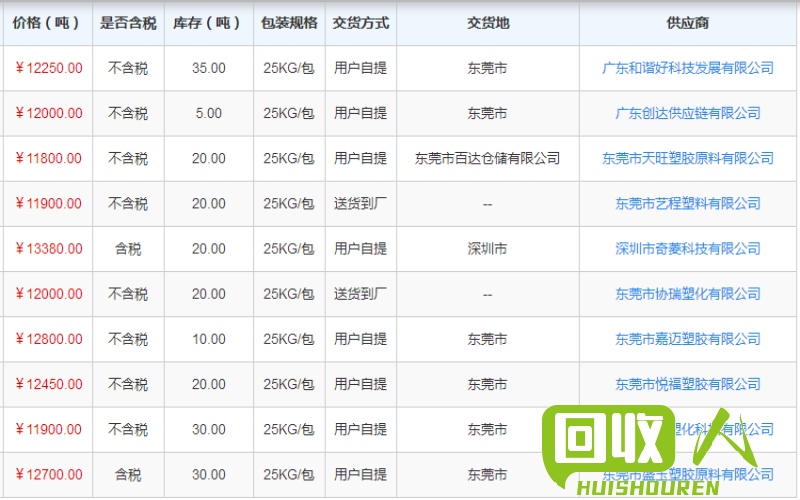800x500 pixels.
Task: Click 不含税 in the ¥11800.00 row
Action: tap(128, 158)
